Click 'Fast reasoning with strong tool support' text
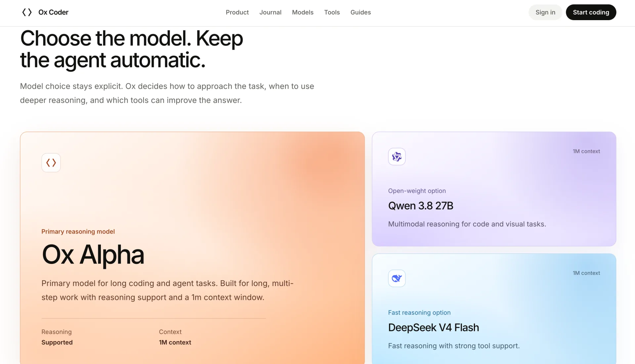Viewport: 635px width, 364px height. coord(454,346)
